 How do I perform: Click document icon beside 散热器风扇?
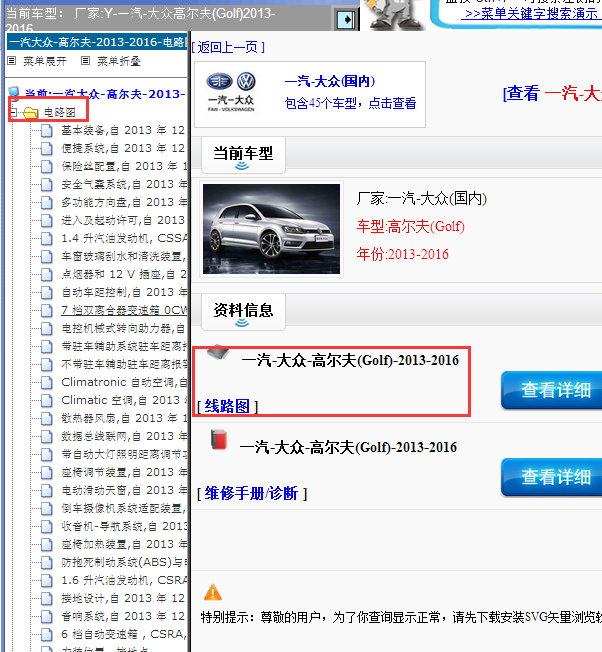click(47, 419)
